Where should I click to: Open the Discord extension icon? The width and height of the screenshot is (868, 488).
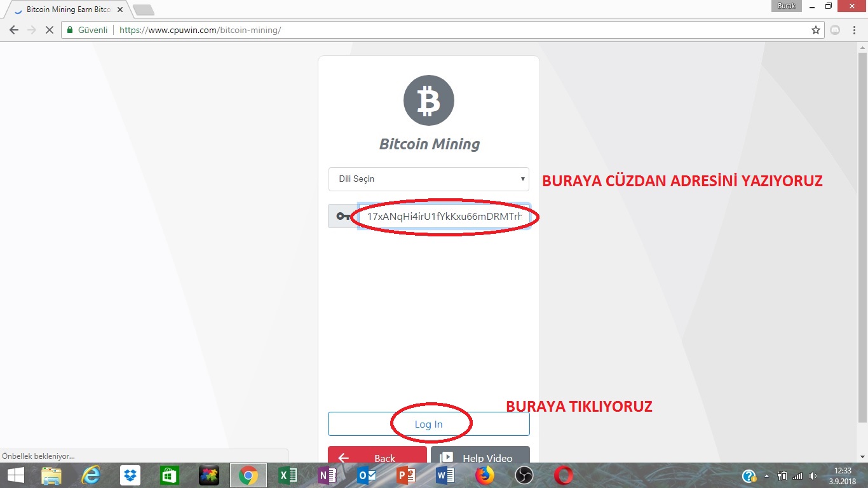click(836, 30)
